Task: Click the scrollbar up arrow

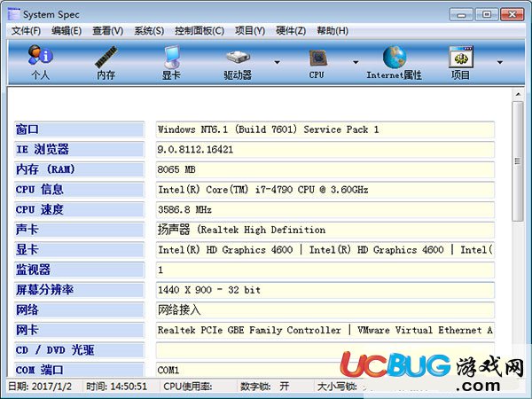Action: [x=518, y=94]
